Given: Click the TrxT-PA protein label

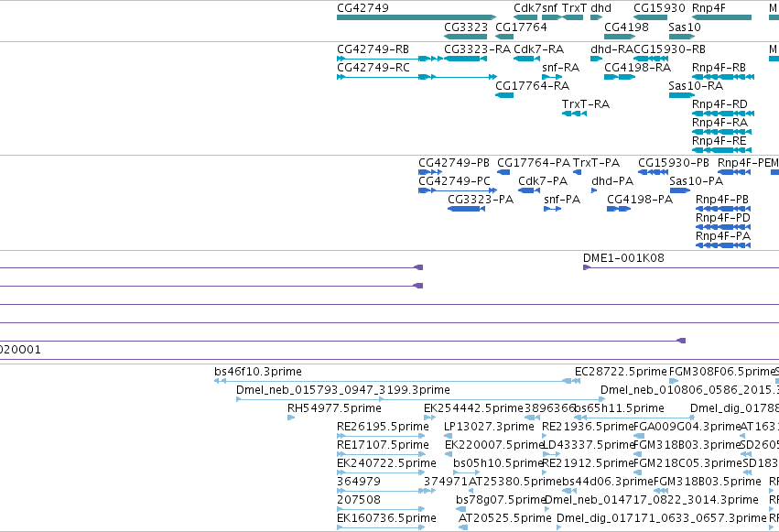Looking at the screenshot, I should pyautogui.click(x=596, y=163).
